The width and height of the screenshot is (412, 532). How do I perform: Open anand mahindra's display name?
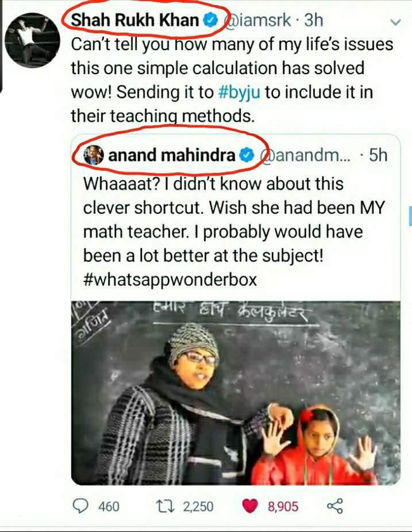[x=172, y=155]
